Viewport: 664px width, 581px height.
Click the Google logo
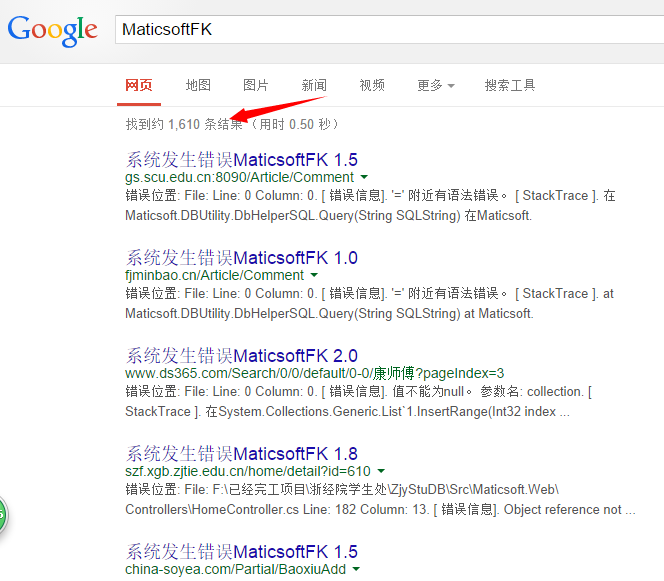tap(53, 30)
